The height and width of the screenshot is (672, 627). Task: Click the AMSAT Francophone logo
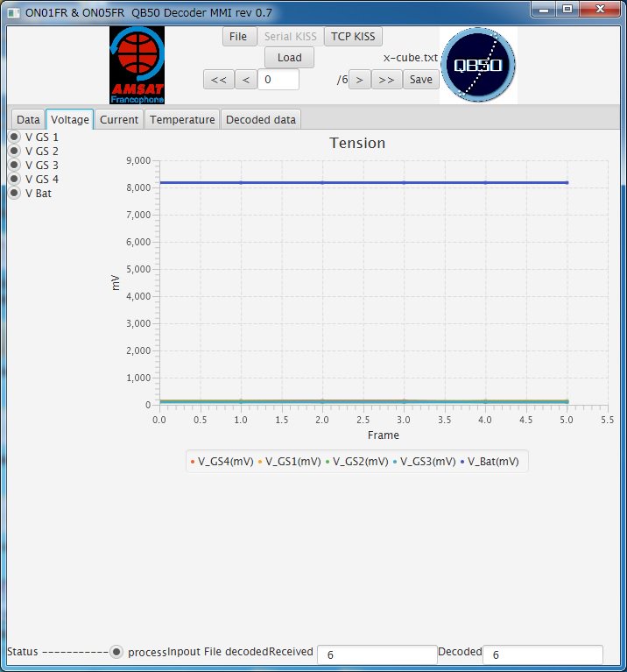click(x=137, y=65)
